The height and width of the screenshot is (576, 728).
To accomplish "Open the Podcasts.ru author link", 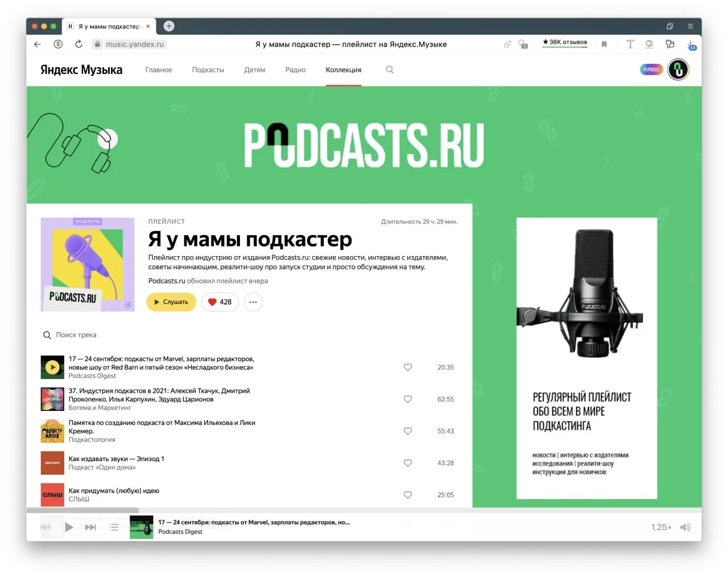I will pos(167,281).
